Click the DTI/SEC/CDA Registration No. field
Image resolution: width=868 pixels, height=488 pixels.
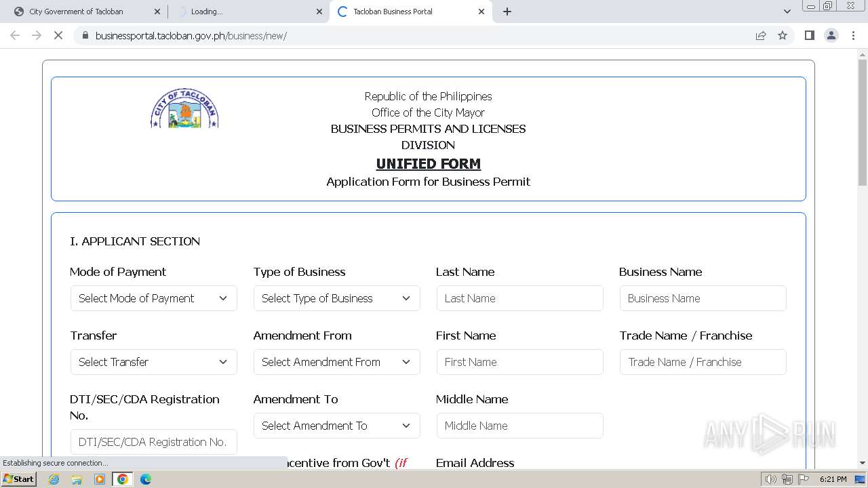click(x=154, y=442)
